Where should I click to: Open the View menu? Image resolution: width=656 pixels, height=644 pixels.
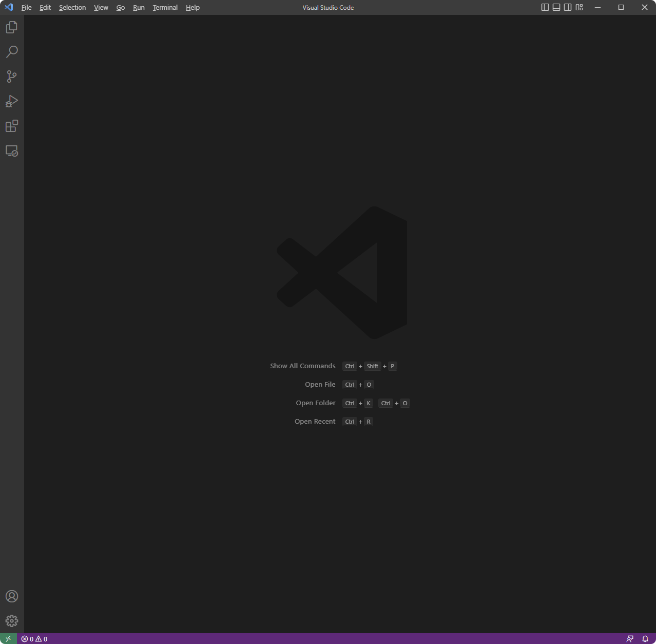[x=101, y=7]
